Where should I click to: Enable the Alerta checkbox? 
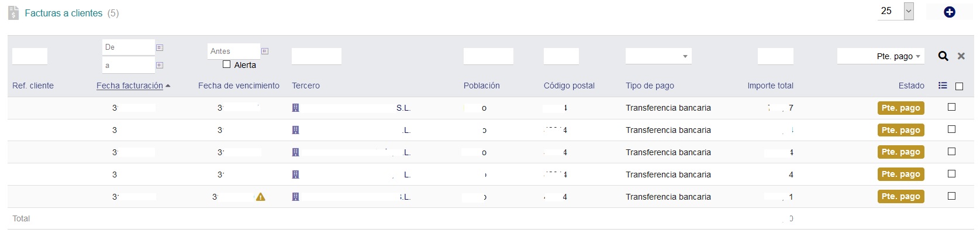[x=226, y=64]
